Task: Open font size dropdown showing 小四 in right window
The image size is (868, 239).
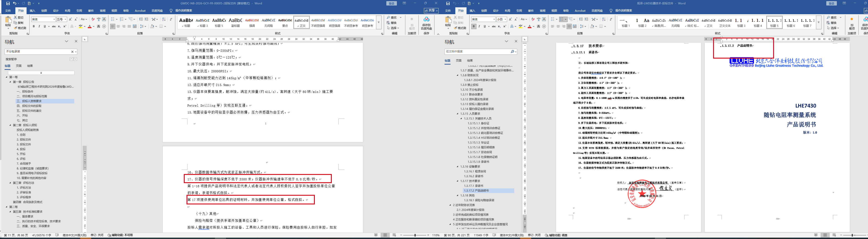Action: (505, 19)
